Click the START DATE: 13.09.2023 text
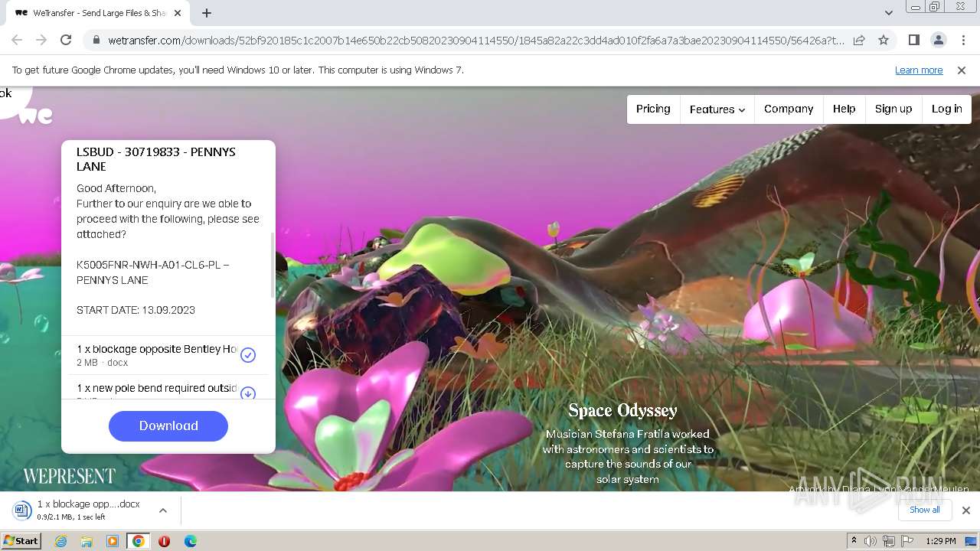This screenshot has height=551, width=980. [136, 310]
